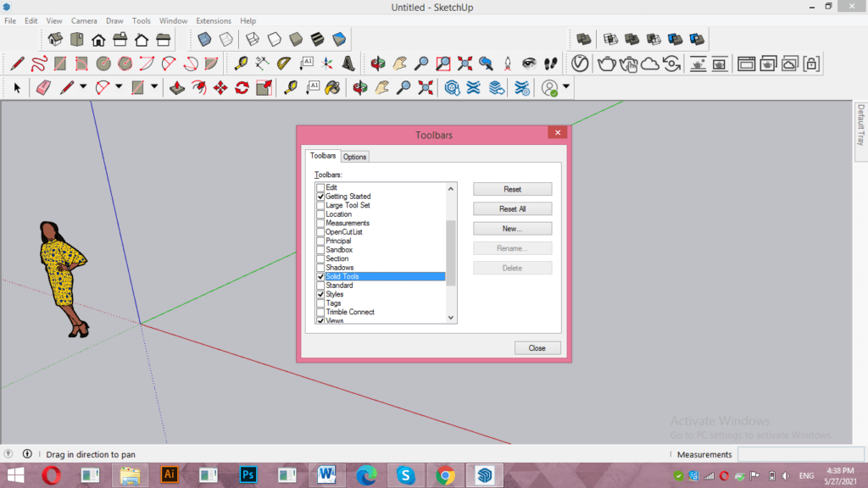Click inside the Measurements field
This screenshot has width=868, height=488.
click(801, 454)
